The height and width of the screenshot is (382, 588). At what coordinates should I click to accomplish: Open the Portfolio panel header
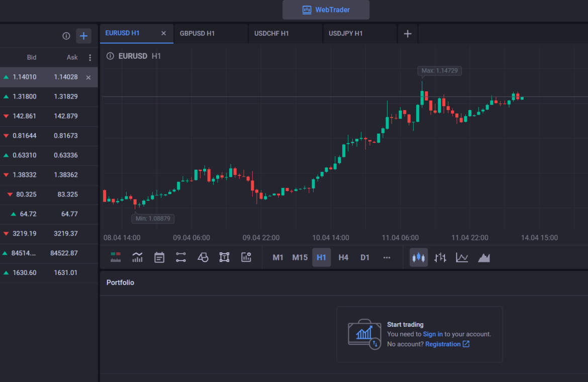click(121, 282)
